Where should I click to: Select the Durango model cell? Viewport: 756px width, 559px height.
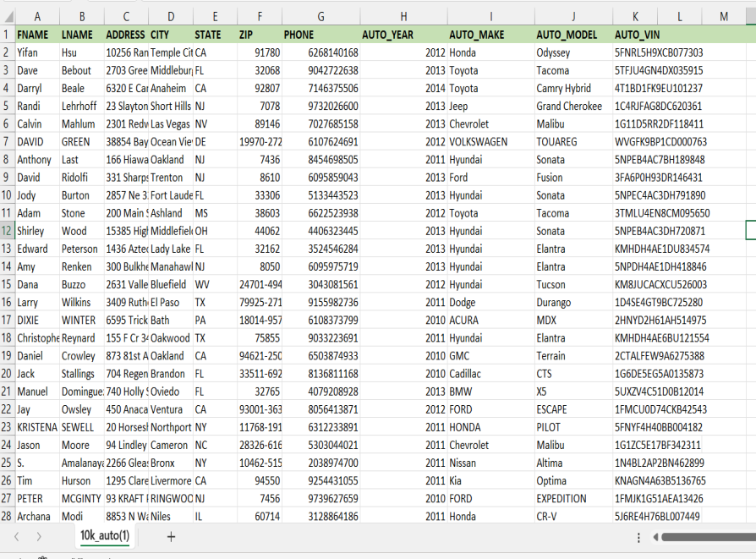point(573,303)
